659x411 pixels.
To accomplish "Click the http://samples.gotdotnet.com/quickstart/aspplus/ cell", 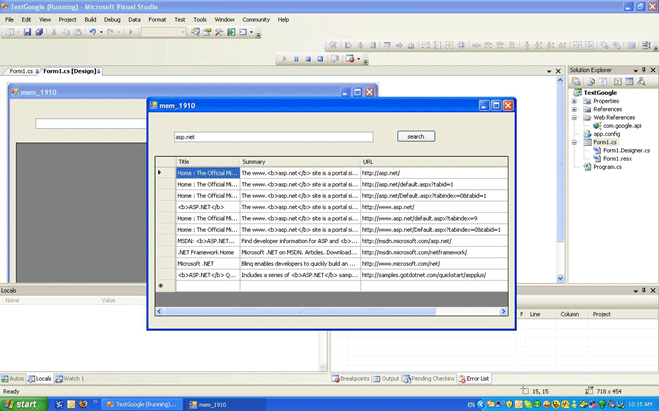I will click(x=434, y=275).
